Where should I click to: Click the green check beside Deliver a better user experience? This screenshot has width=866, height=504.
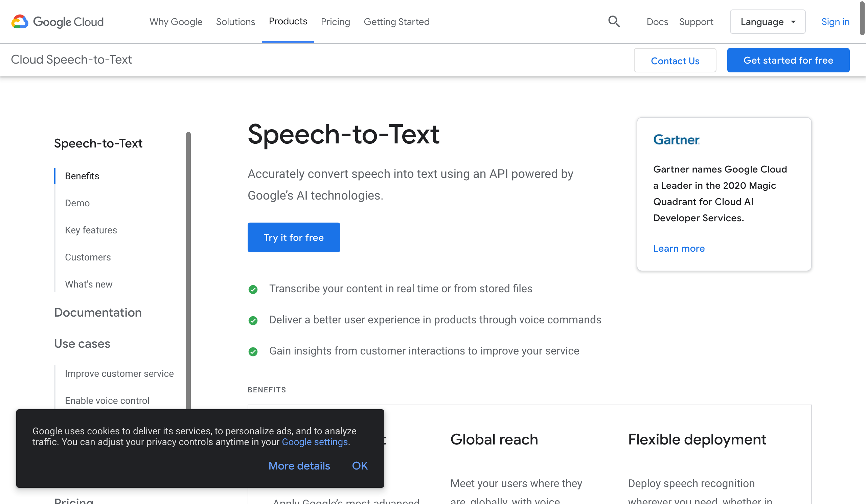click(253, 320)
